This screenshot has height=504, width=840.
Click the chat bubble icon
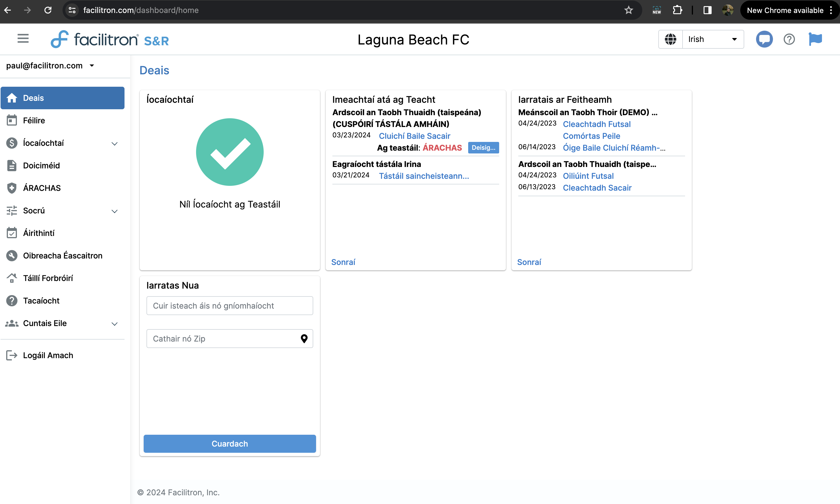tap(764, 39)
